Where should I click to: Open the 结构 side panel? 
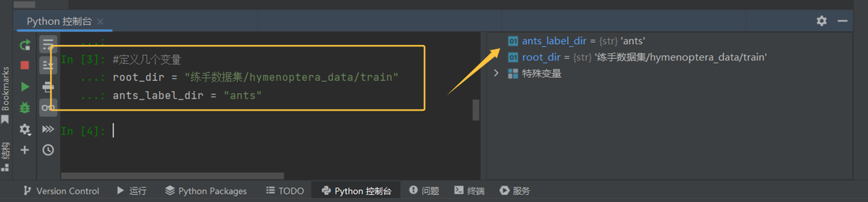pyautogui.click(x=5, y=156)
